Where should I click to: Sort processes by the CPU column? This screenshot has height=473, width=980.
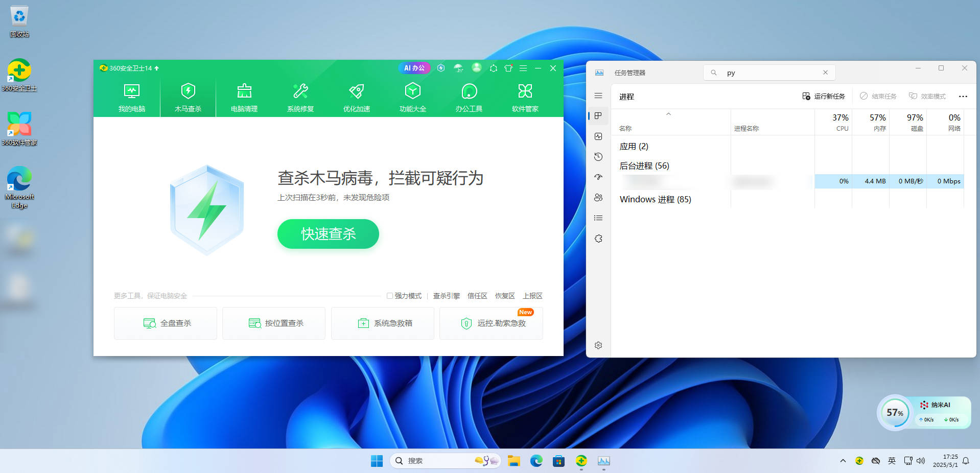click(833, 123)
